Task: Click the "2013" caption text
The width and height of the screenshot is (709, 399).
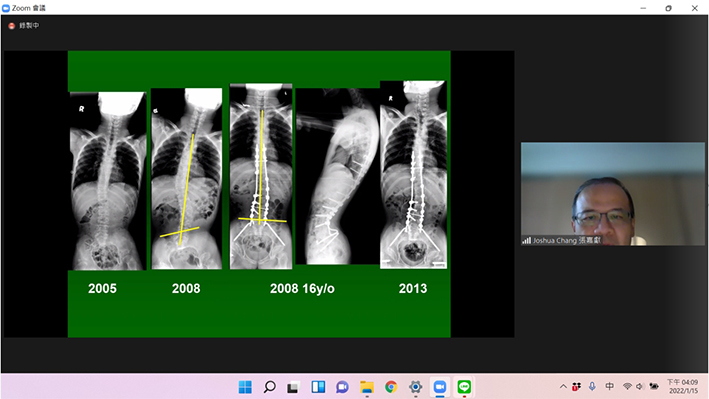Action: point(413,289)
